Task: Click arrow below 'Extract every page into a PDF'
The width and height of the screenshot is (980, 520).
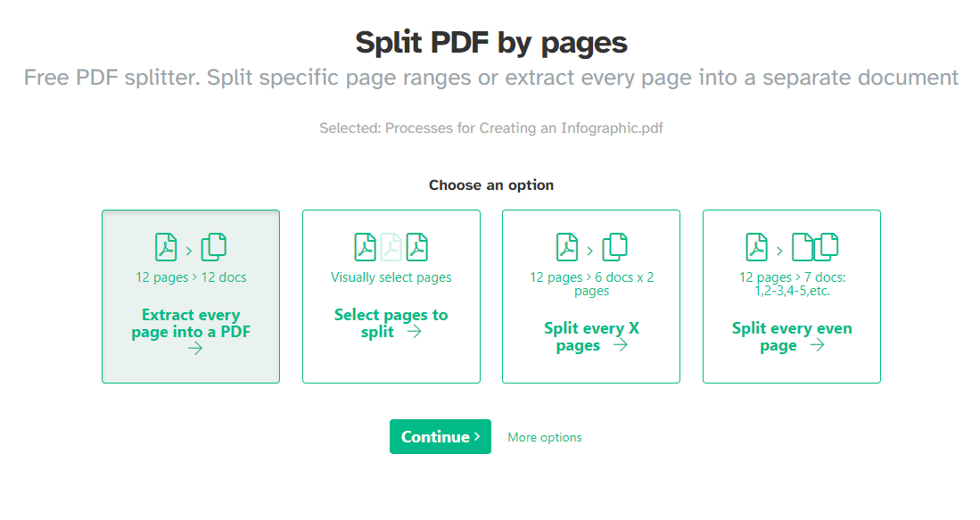Action: tap(195, 349)
